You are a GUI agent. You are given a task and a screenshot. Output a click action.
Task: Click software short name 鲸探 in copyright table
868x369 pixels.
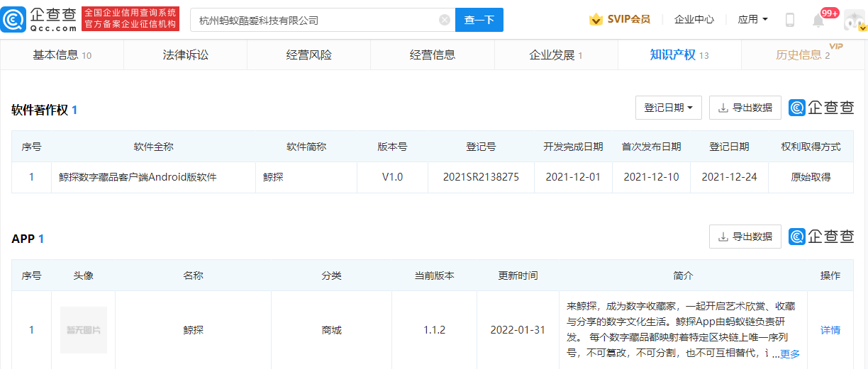click(273, 177)
